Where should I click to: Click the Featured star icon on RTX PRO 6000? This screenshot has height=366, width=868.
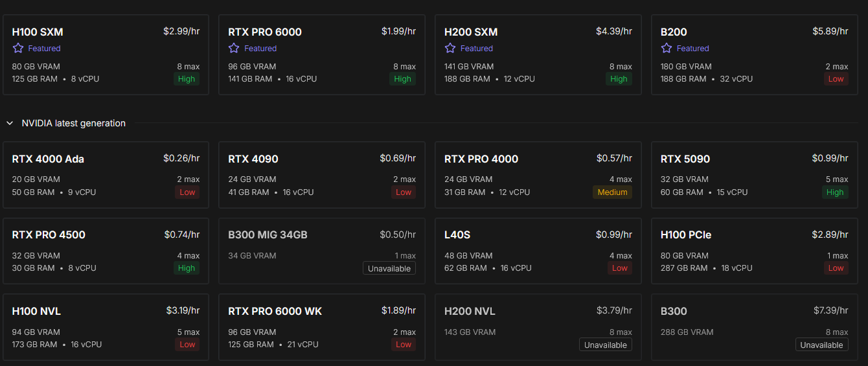coord(234,48)
